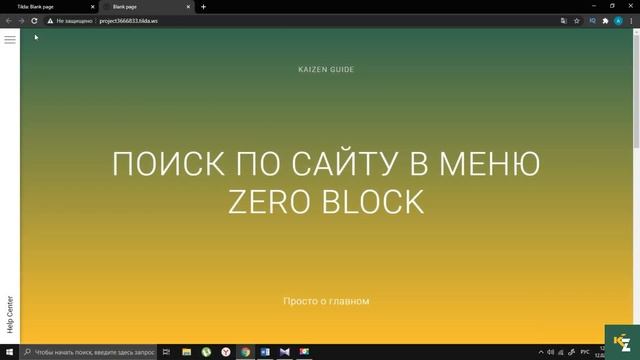Click the Windows taskbar search box

click(88, 352)
